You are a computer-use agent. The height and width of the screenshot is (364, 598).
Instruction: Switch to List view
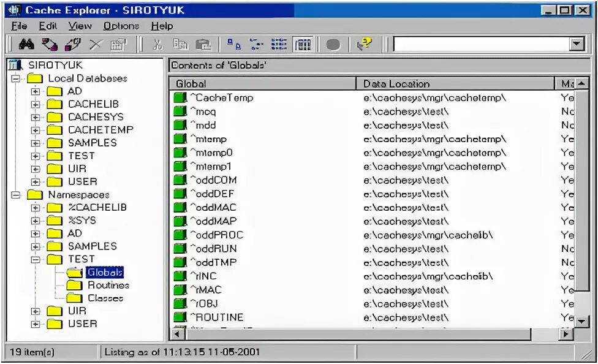[279, 44]
